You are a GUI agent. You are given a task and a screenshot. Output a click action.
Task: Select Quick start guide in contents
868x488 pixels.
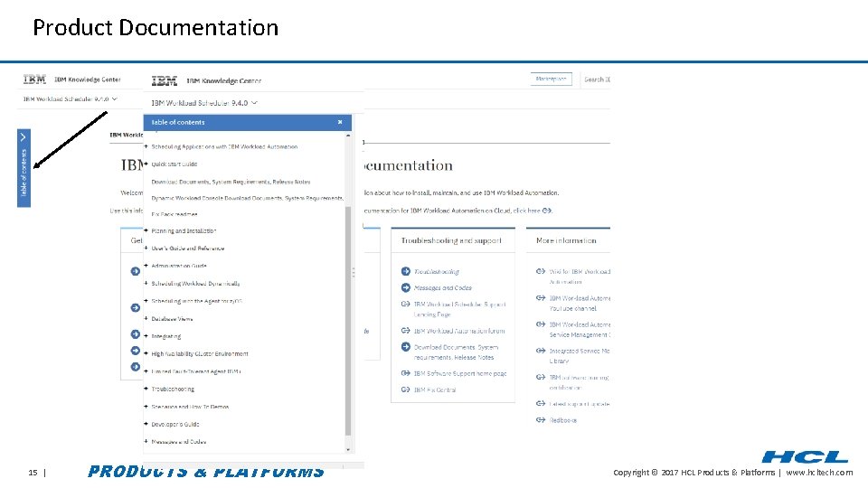pos(175,164)
